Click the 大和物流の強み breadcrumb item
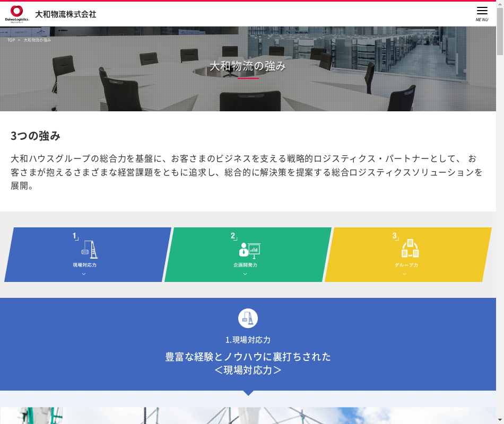This screenshot has width=504, height=424. (x=37, y=40)
